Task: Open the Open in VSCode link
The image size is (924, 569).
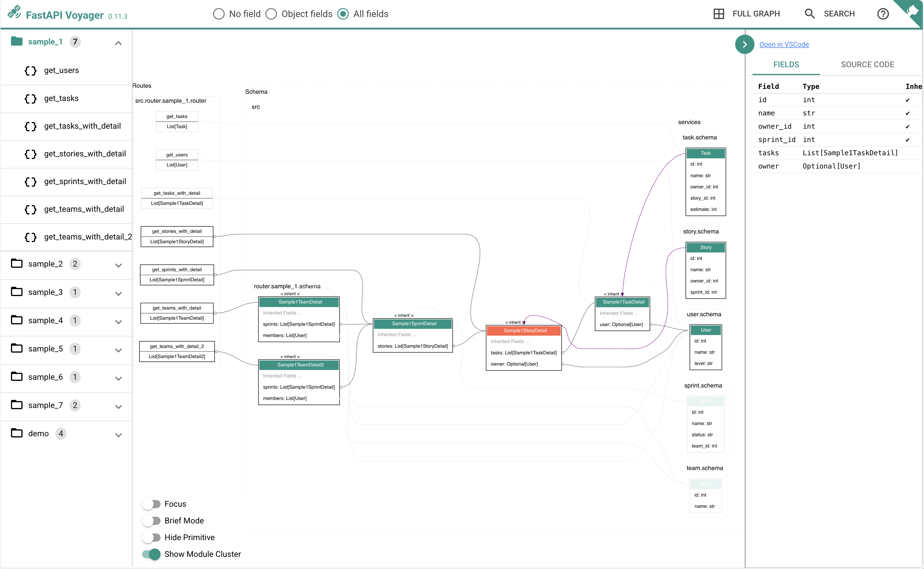Action: click(x=784, y=44)
